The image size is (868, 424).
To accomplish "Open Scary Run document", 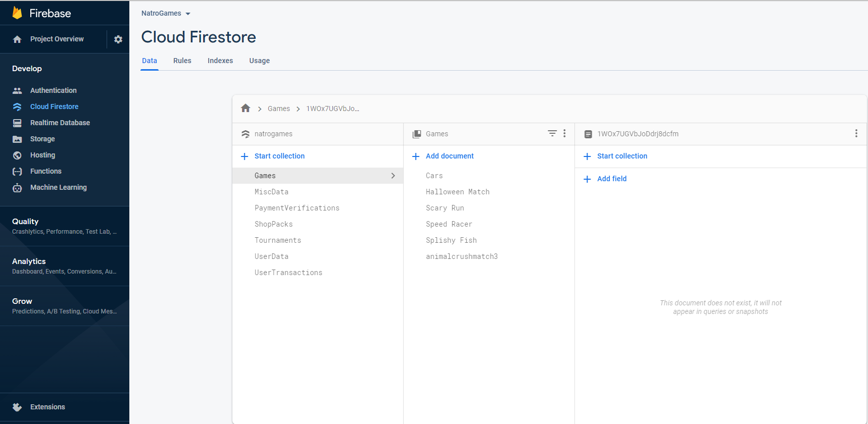I will pos(489,208).
